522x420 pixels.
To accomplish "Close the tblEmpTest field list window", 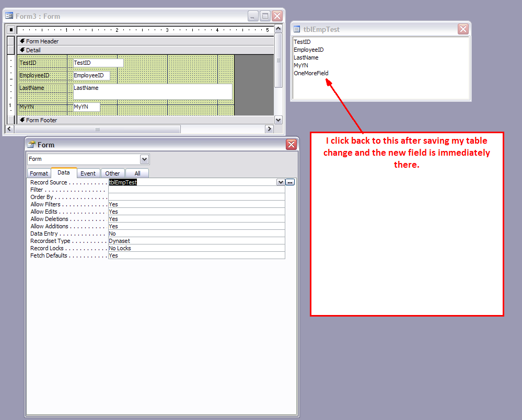I will pos(463,29).
